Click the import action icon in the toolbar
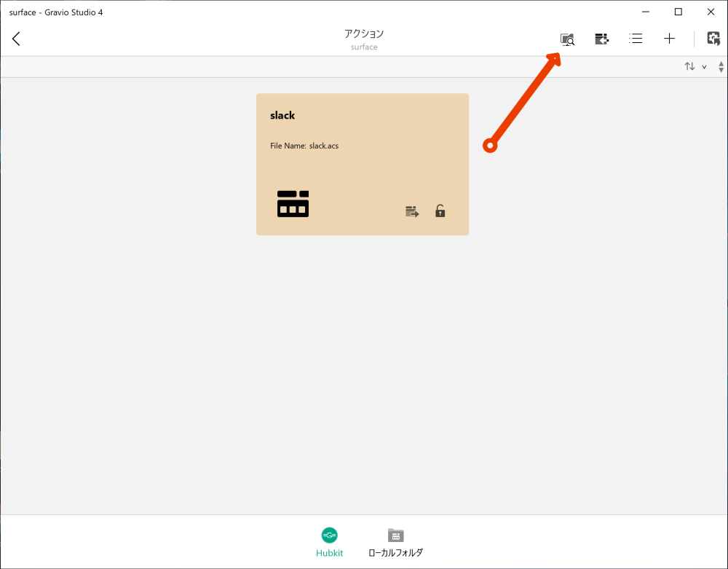Viewport: 728px width, 569px height. (x=601, y=39)
